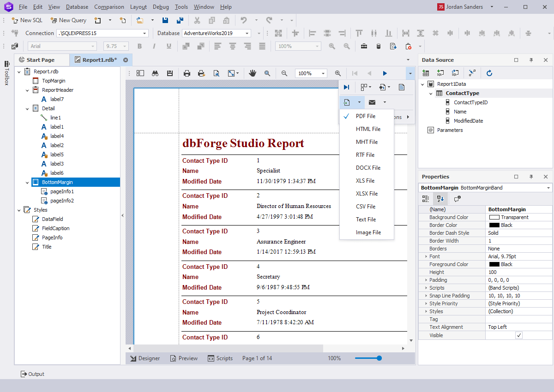Click the email export envelope icon
Image resolution: width=554 pixels, height=392 pixels.
pos(372,102)
